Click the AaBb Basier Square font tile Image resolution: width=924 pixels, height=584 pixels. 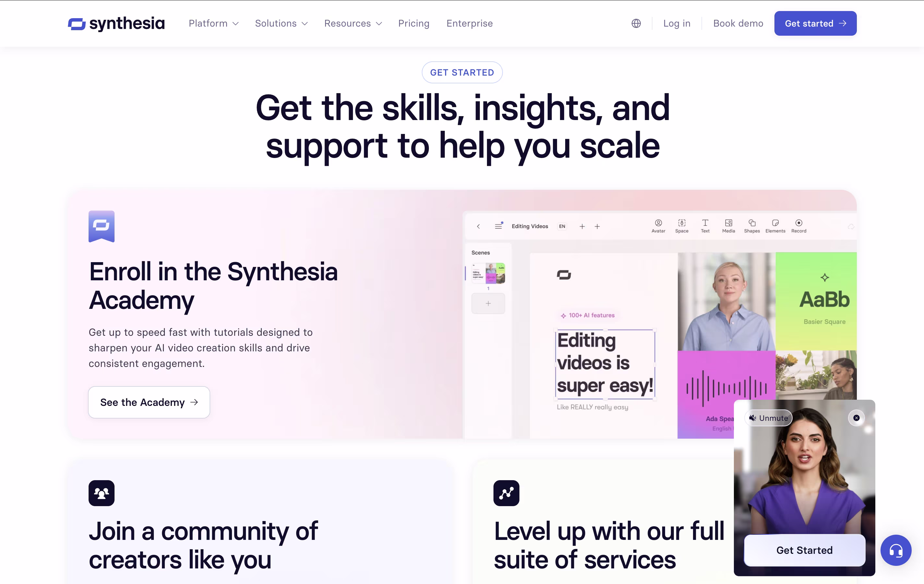tap(816, 301)
